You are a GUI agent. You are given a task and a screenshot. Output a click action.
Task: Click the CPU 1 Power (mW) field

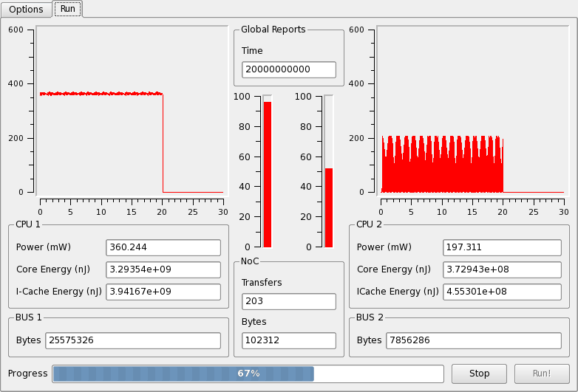(x=163, y=247)
